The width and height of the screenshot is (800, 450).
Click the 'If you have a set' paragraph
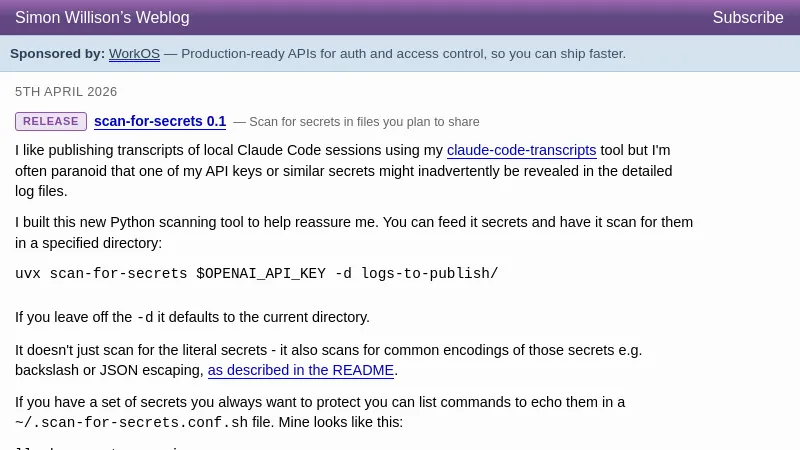coord(320,403)
